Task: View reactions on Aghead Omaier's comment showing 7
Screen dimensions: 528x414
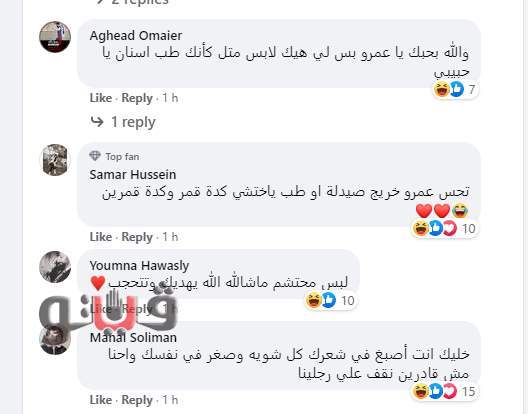Action: tap(455, 90)
